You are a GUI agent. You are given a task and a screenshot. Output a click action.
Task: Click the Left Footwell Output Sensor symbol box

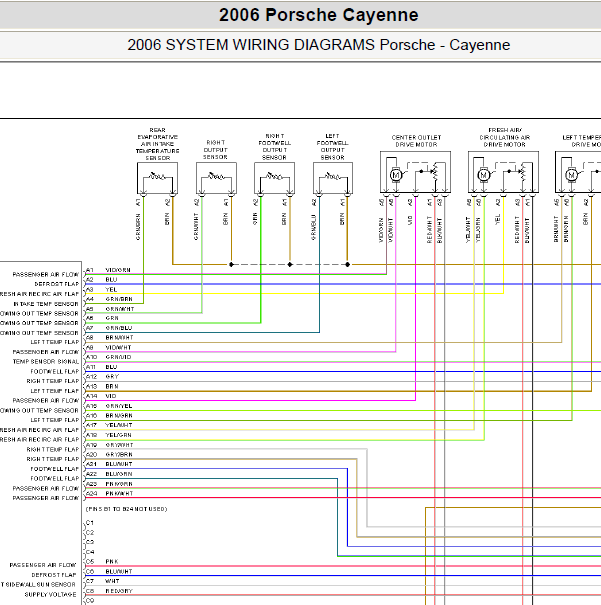pos(333,178)
